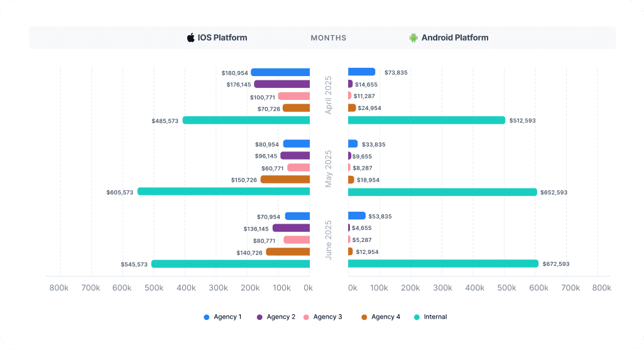Click Android Internal bar showing $652,593
The width and height of the screenshot is (644, 350).
click(x=442, y=192)
